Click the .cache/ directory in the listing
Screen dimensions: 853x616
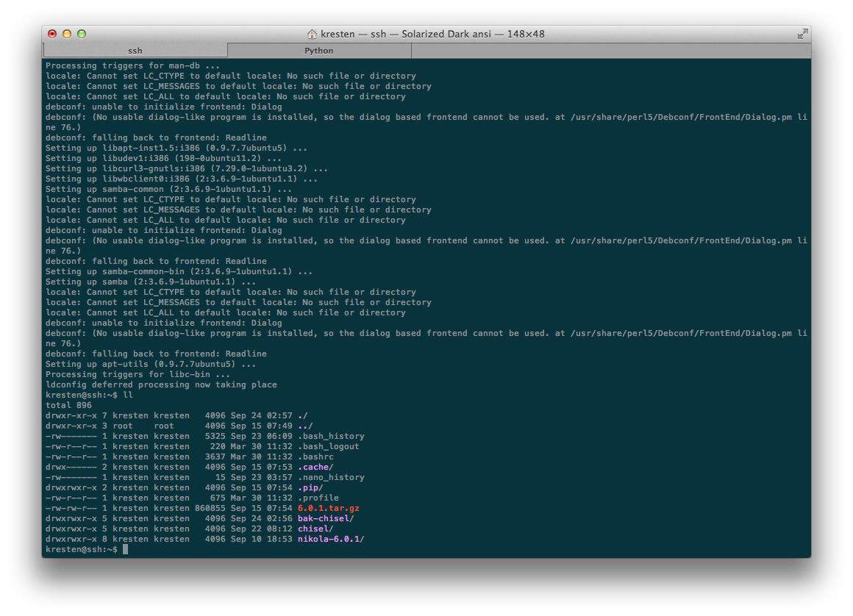click(315, 467)
